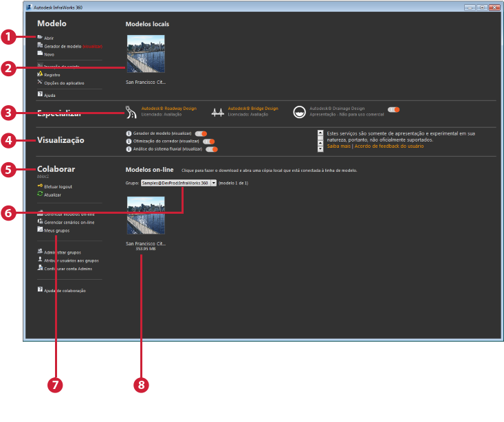This screenshot has width=504, height=422.
Task: Toggle Otimização do corredor preview switch
Action: point(208,142)
